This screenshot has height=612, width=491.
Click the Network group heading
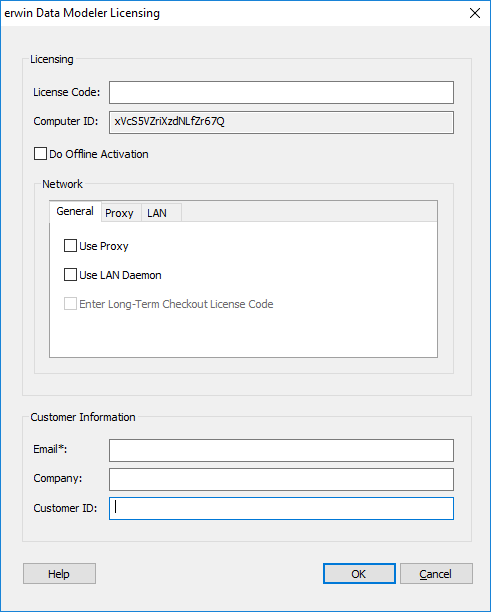pyautogui.click(x=62, y=184)
